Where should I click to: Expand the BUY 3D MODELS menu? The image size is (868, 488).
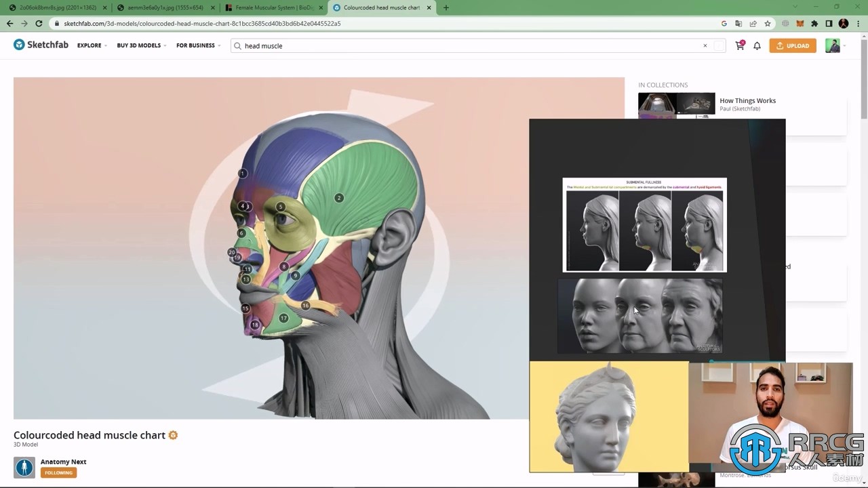[x=141, y=45]
